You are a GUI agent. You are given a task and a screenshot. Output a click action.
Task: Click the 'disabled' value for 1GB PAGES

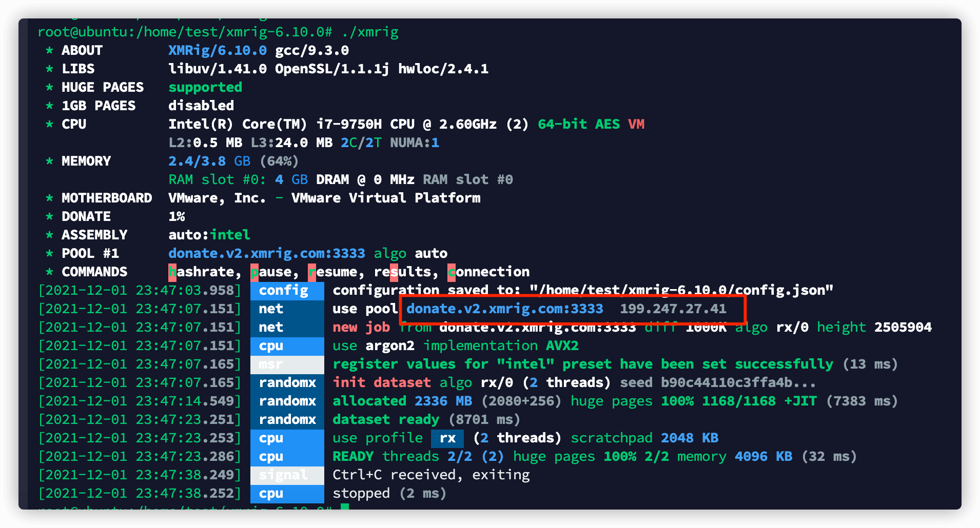201,106
